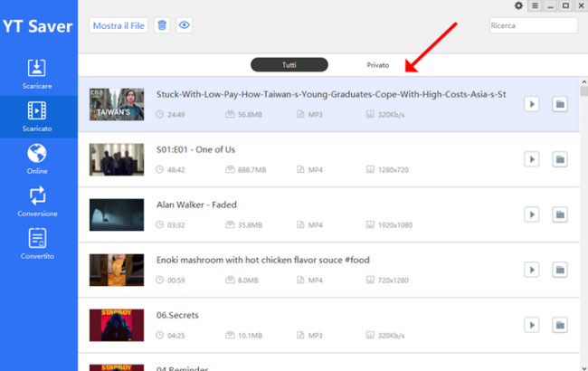Image resolution: width=588 pixels, height=371 pixels.
Task: Click the 06.Secrets Starboy thumbnail
Action: [x=117, y=325]
